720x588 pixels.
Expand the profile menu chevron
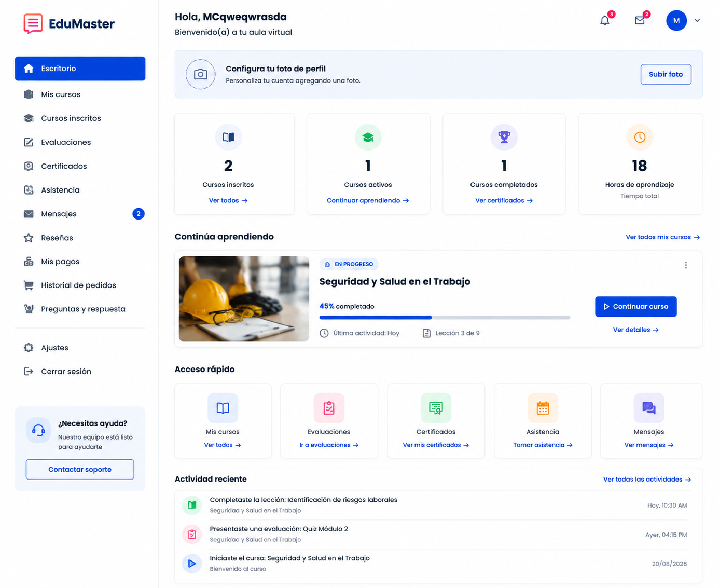click(697, 20)
